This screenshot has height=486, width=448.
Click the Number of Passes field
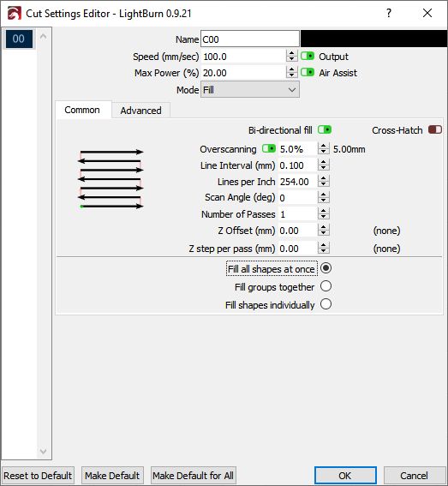click(x=297, y=214)
